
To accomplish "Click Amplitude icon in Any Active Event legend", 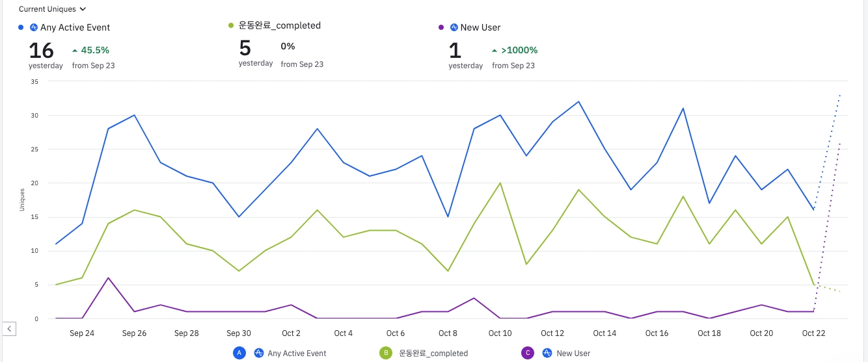I will 259,353.
